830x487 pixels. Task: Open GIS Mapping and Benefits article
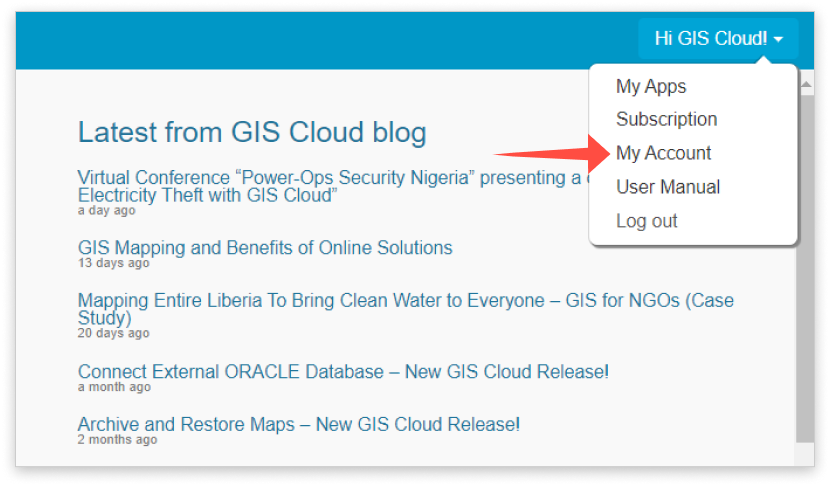pos(265,248)
